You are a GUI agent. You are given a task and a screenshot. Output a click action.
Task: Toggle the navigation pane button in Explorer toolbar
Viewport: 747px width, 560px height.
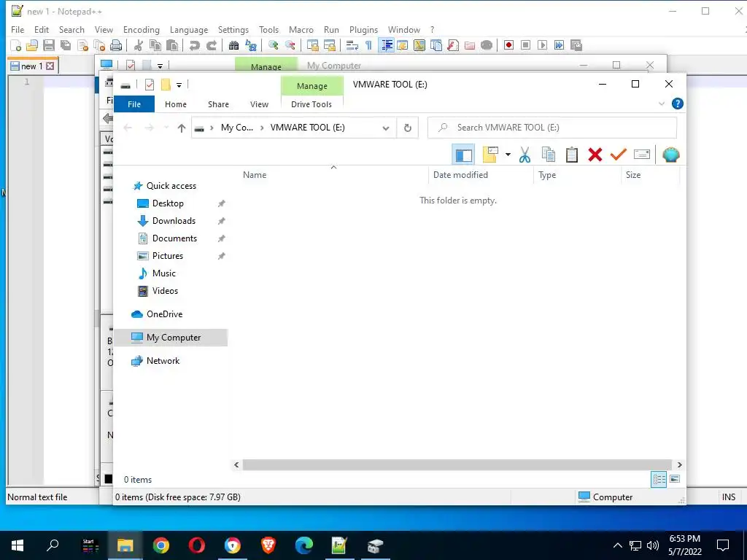click(463, 155)
